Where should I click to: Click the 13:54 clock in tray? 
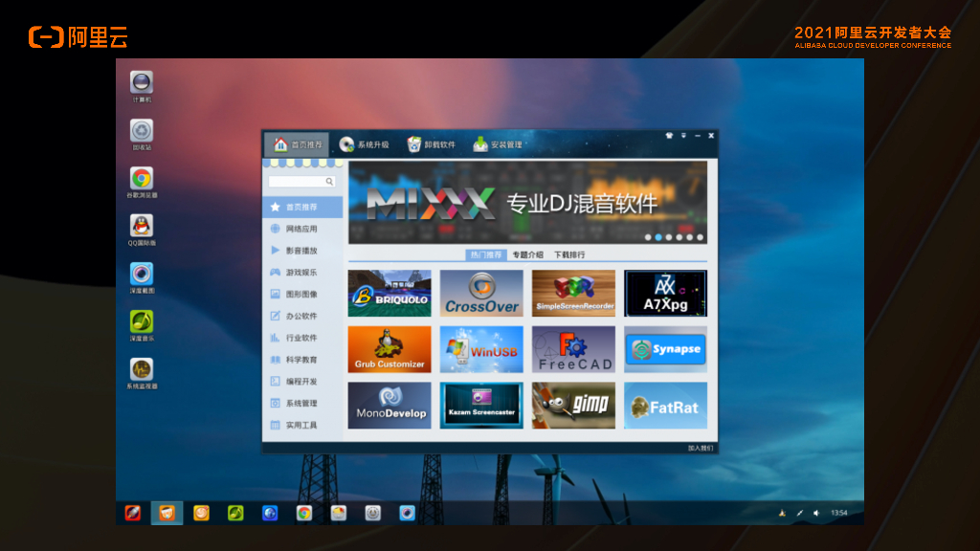[x=838, y=513]
